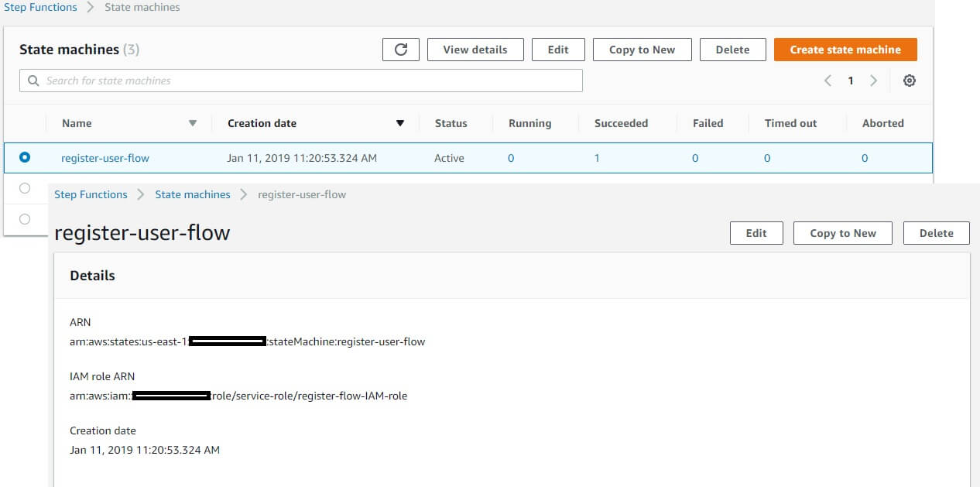Click the Details panel heading
The image size is (980, 487).
click(92, 276)
